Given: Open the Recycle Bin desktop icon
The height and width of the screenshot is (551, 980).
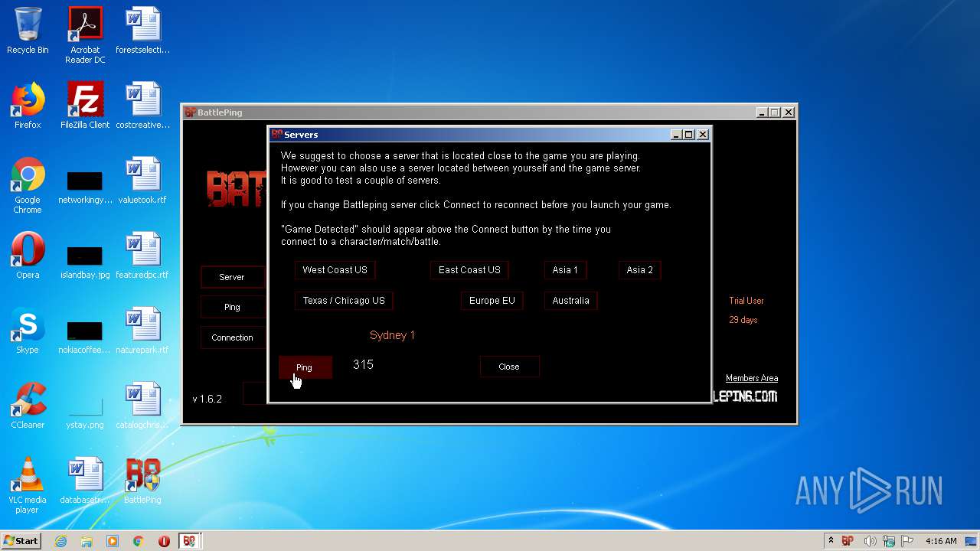Looking at the screenshot, I should click(28, 31).
